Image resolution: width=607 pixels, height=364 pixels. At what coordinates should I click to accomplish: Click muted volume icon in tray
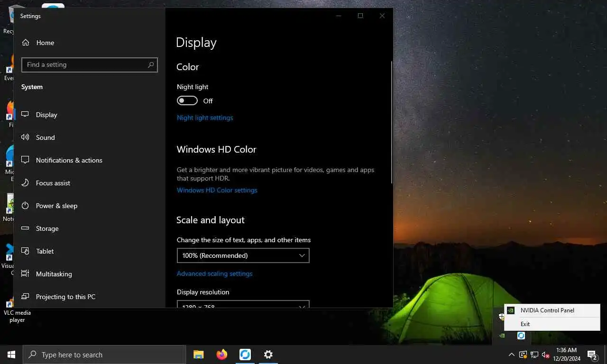click(546, 355)
